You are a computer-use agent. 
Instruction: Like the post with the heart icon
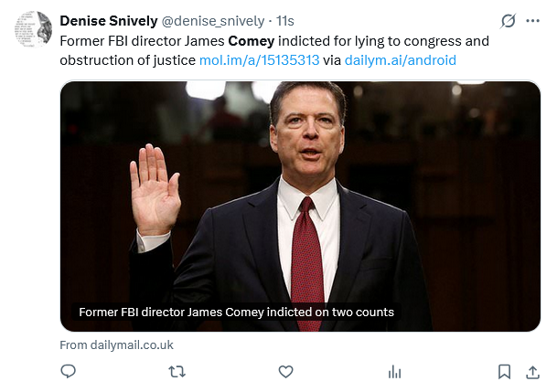(285, 371)
